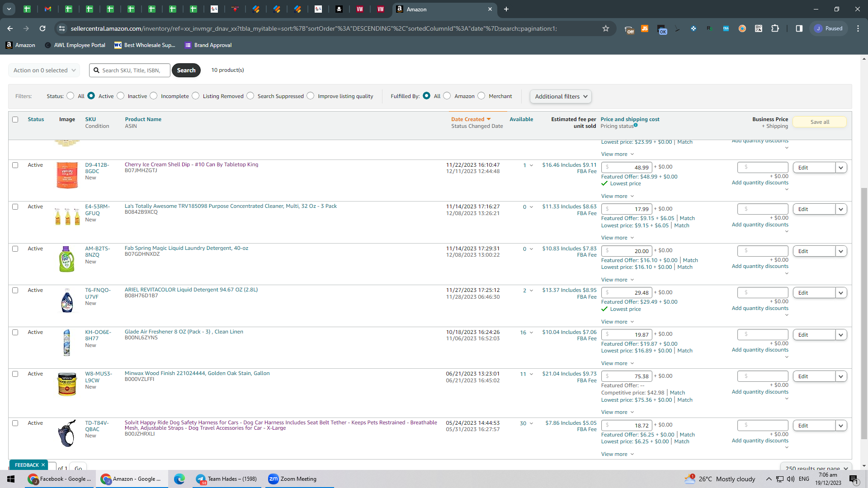The width and height of the screenshot is (868, 488).
Task: Select the Incomplete status filter
Action: (154, 96)
